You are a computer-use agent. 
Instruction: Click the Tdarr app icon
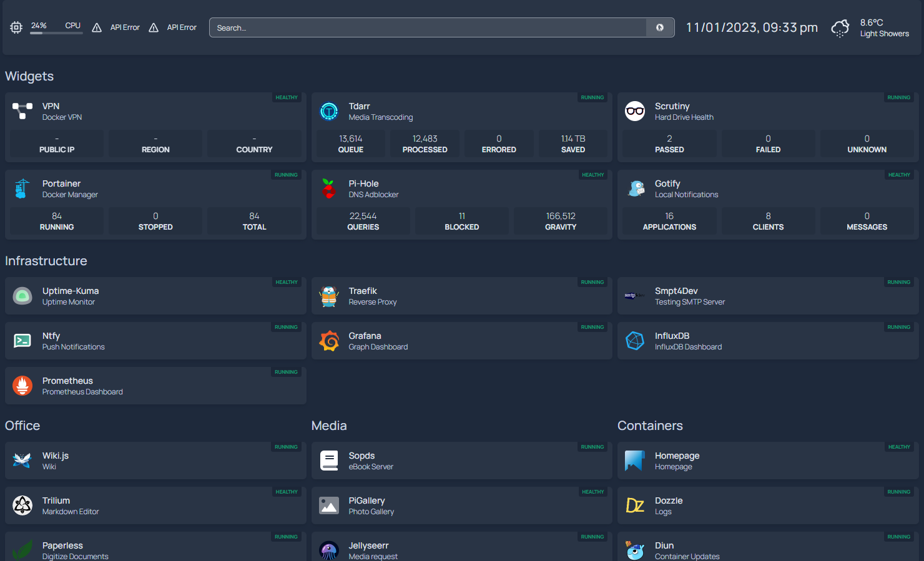point(328,111)
